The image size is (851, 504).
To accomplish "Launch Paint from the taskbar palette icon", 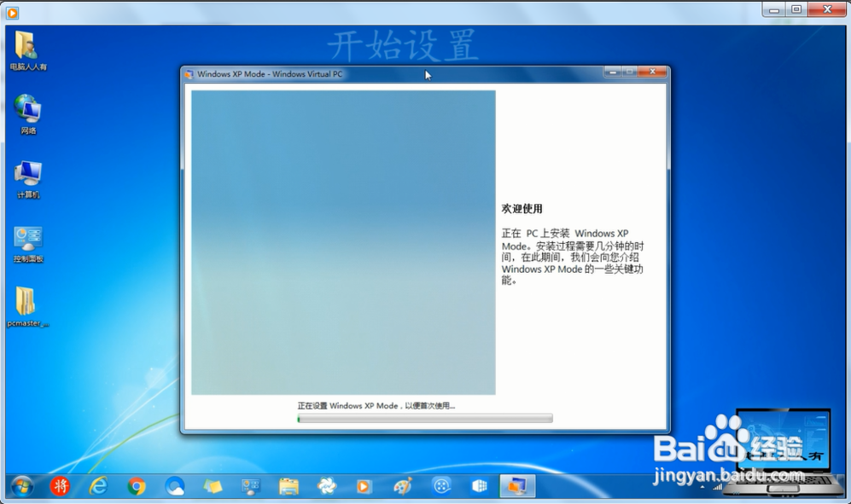I will [403, 487].
